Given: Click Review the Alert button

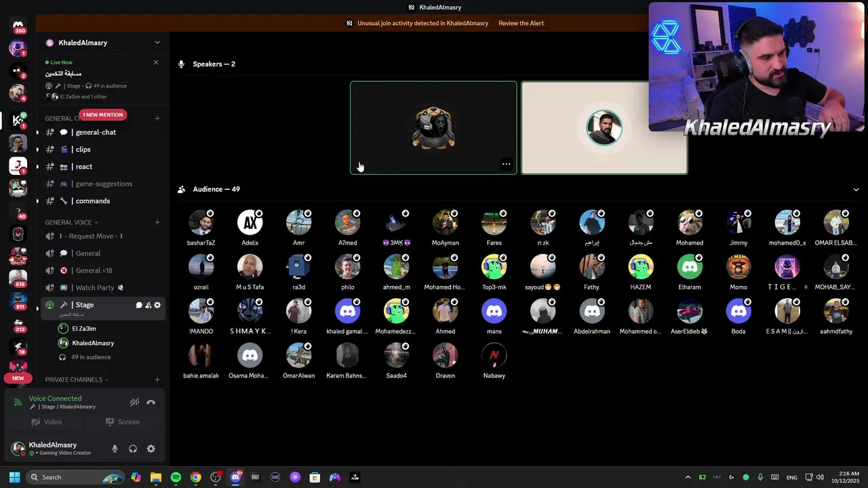Looking at the screenshot, I should 521,23.
